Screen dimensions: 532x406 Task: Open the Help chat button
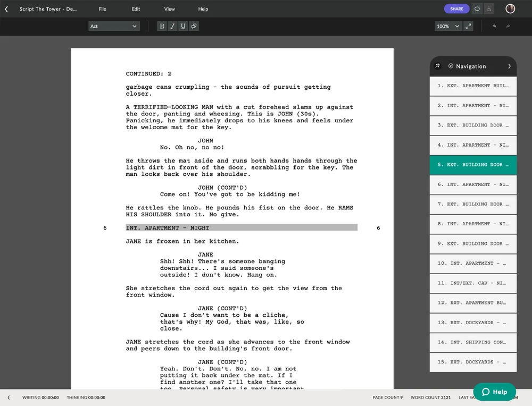click(x=494, y=392)
